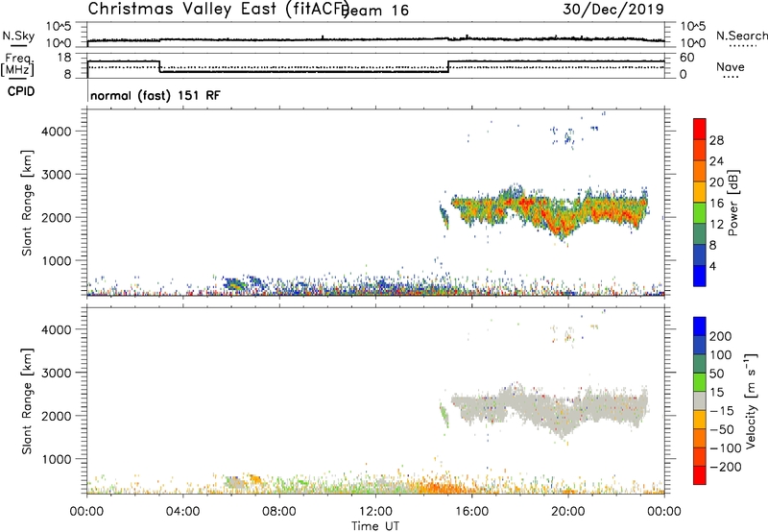Click the 'Power [dB]' color bar label
Image resolution: width=768 pixels, height=532 pixels.
pyautogui.click(x=732, y=203)
